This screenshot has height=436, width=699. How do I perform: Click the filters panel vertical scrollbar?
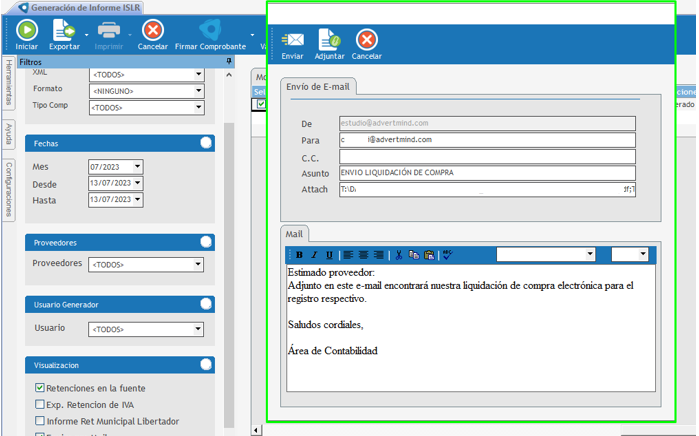point(229,274)
